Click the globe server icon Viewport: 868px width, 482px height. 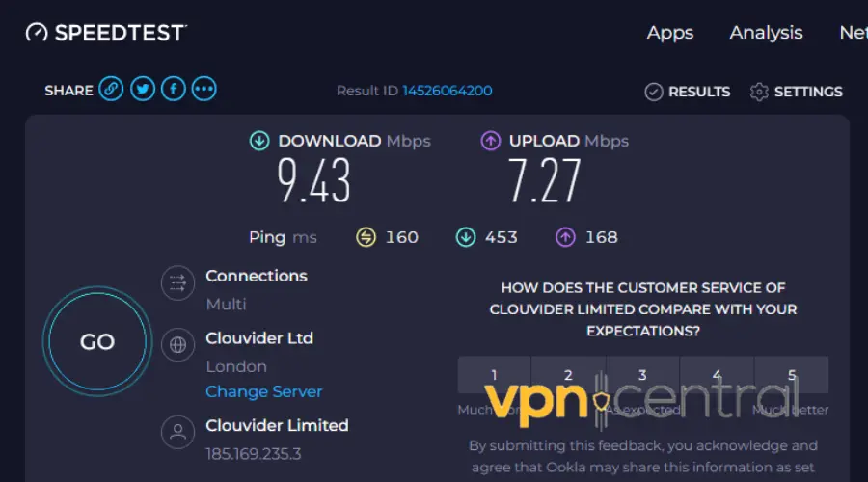(x=178, y=345)
